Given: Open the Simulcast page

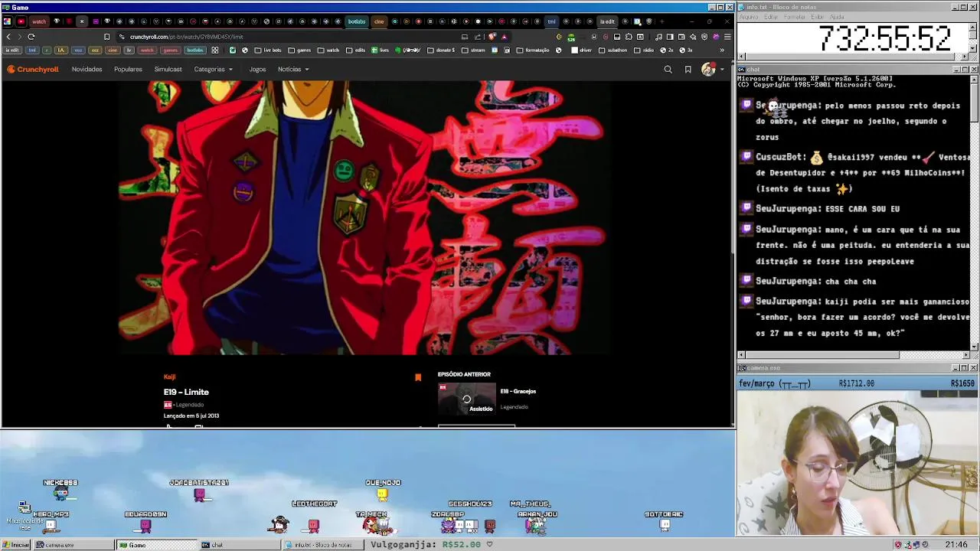Looking at the screenshot, I should pos(168,70).
